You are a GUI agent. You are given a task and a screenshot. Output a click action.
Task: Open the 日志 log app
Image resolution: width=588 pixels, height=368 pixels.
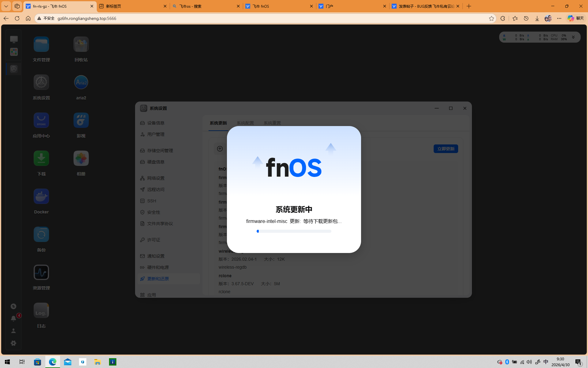point(41,310)
